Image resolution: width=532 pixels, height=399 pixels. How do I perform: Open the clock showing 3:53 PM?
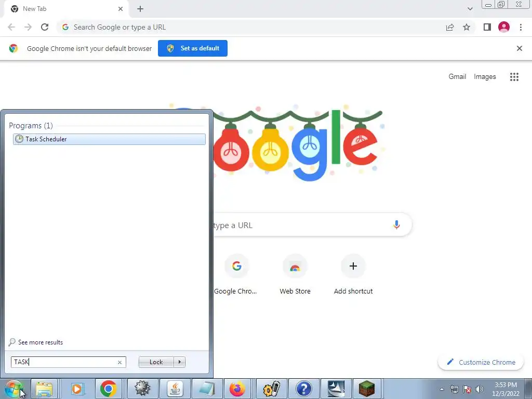[506, 389]
